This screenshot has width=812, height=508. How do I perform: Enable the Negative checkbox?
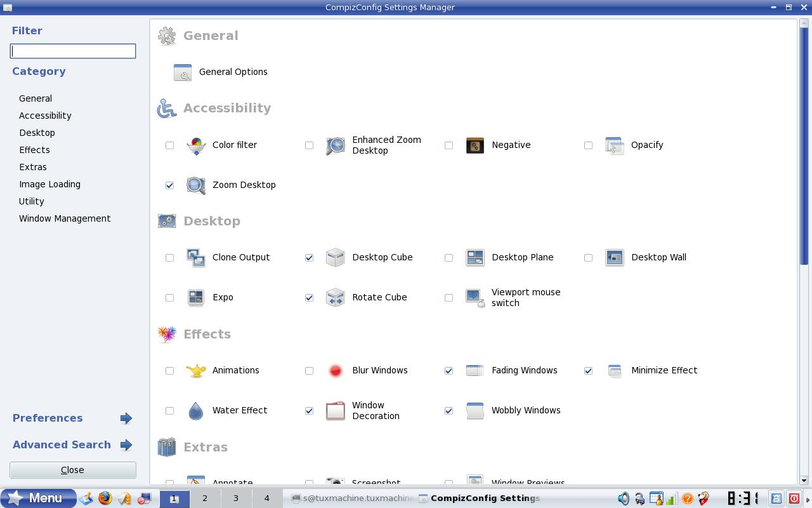point(449,145)
